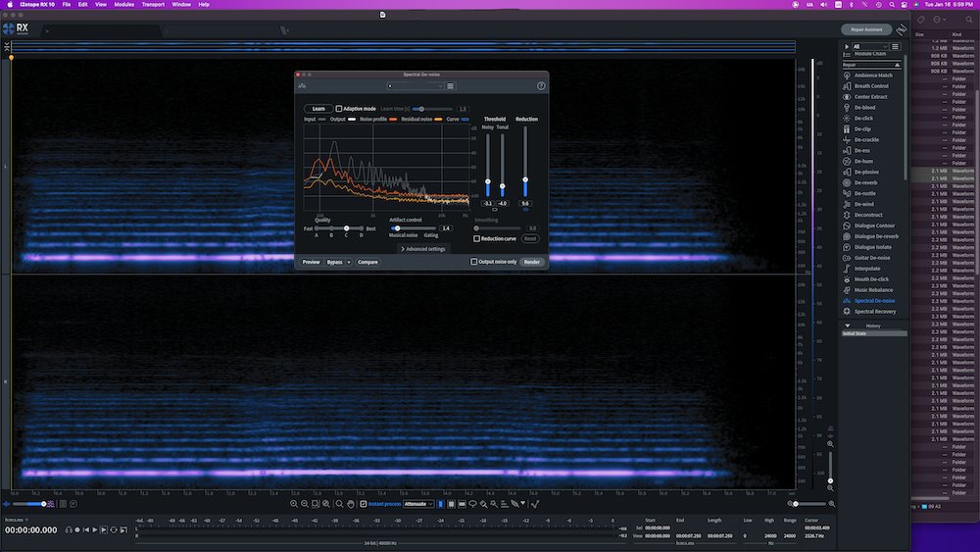
Task: Click the zoom in icon in toolbar
Action: [294, 504]
